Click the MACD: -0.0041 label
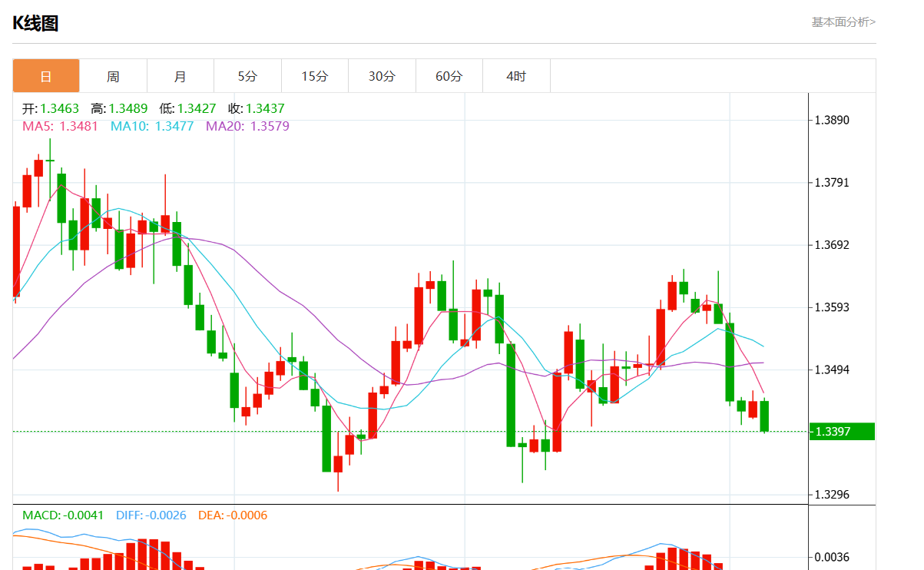This screenshot has height=570, width=924. [x=63, y=515]
